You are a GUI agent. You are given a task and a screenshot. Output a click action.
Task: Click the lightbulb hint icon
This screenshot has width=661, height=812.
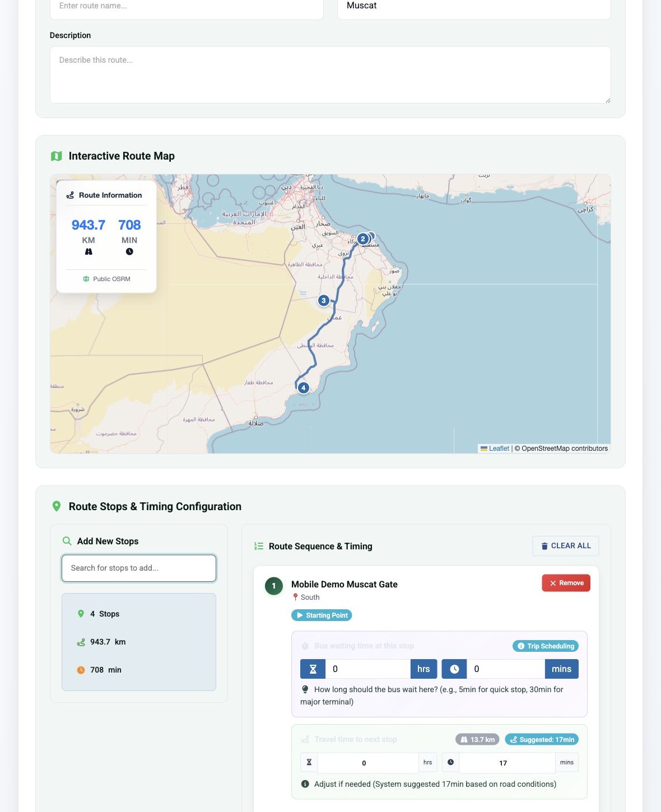pyautogui.click(x=305, y=689)
